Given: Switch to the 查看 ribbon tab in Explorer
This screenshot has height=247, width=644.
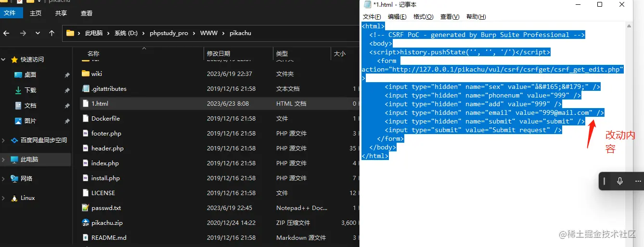Looking at the screenshot, I should pos(87,13).
